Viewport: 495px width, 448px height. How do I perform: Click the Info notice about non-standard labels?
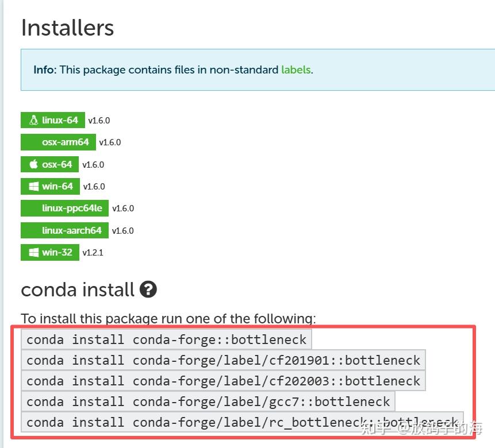pos(173,70)
